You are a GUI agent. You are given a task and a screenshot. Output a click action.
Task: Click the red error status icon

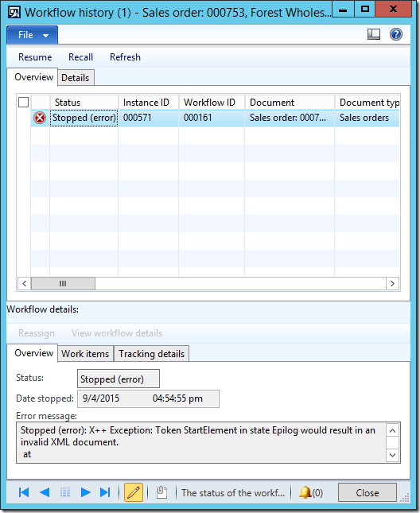pyautogui.click(x=40, y=118)
